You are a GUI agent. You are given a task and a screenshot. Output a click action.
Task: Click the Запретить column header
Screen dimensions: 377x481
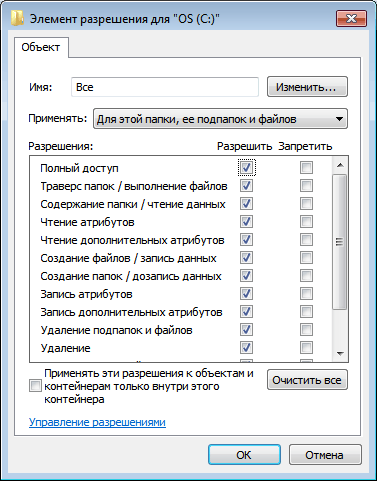pos(305,146)
